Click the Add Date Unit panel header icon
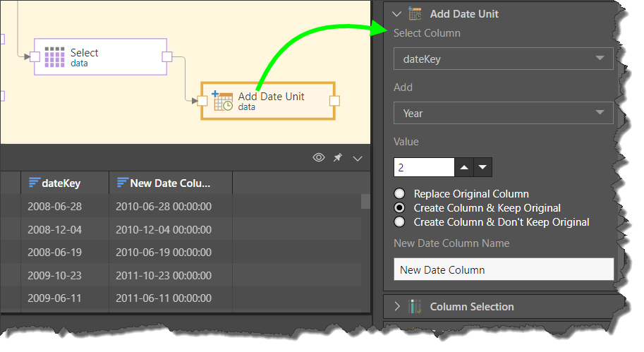Screen dimensions: 644x352 [415, 13]
